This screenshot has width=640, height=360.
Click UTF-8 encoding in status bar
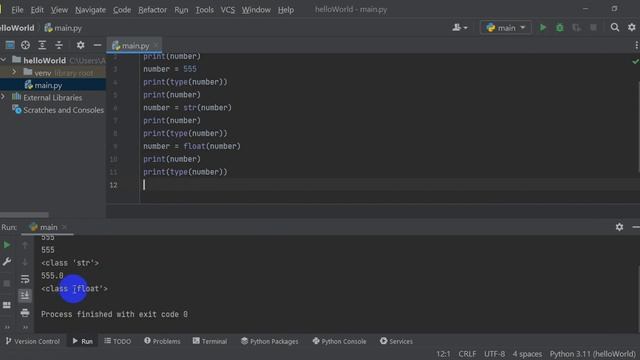point(494,354)
